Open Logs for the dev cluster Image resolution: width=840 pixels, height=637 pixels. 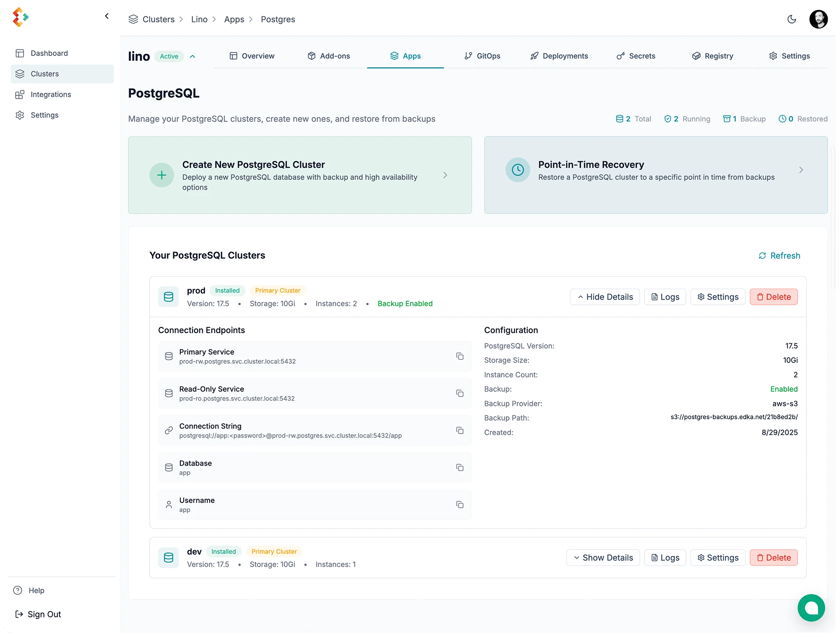(665, 557)
